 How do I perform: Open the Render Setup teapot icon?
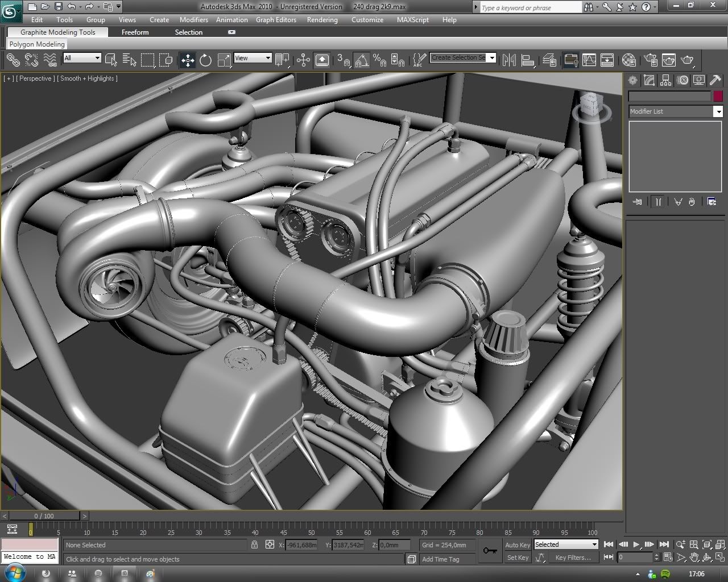coord(651,60)
